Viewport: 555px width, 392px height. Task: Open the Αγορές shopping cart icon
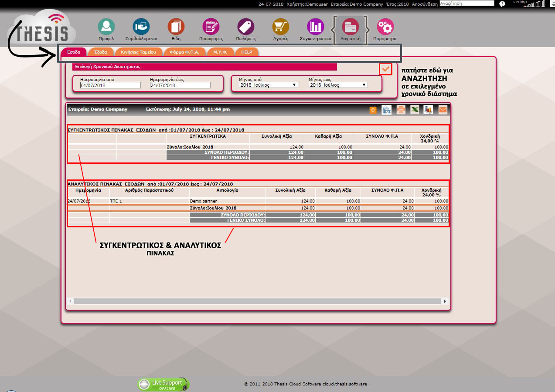(x=281, y=27)
